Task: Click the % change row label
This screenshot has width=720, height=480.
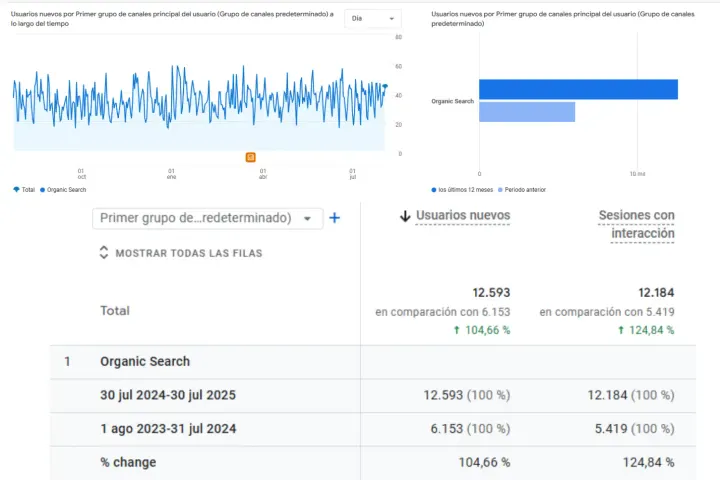Action: [128, 463]
